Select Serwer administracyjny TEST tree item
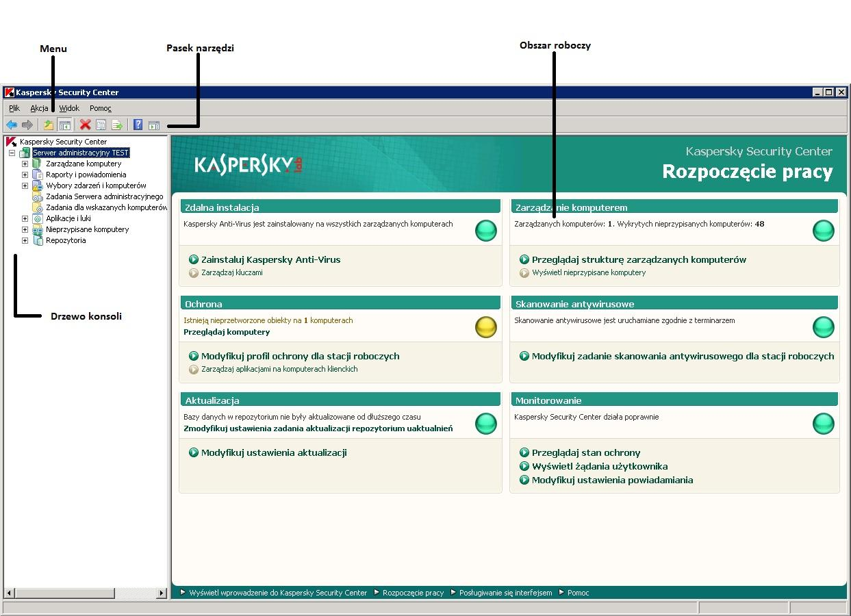This screenshot has width=851, height=616. [81, 153]
